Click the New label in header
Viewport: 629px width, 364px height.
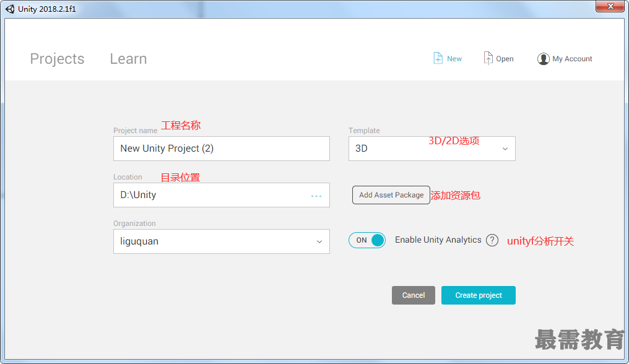click(454, 59)
